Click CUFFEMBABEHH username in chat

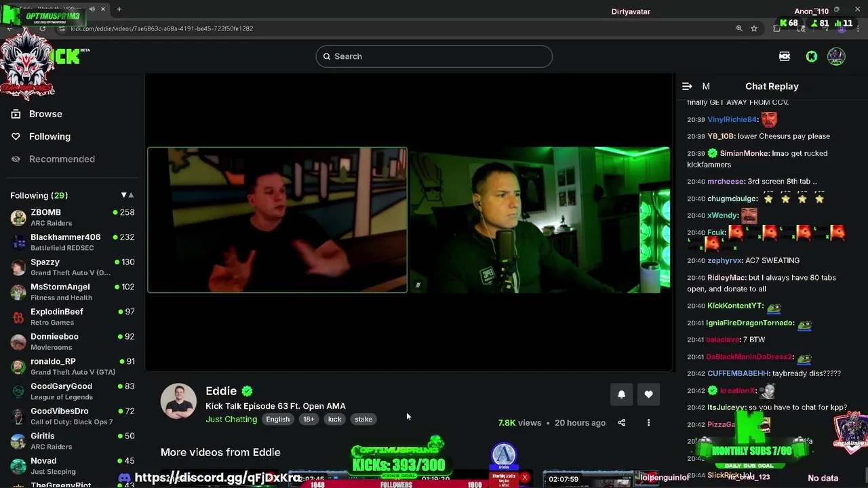[738, 373]
